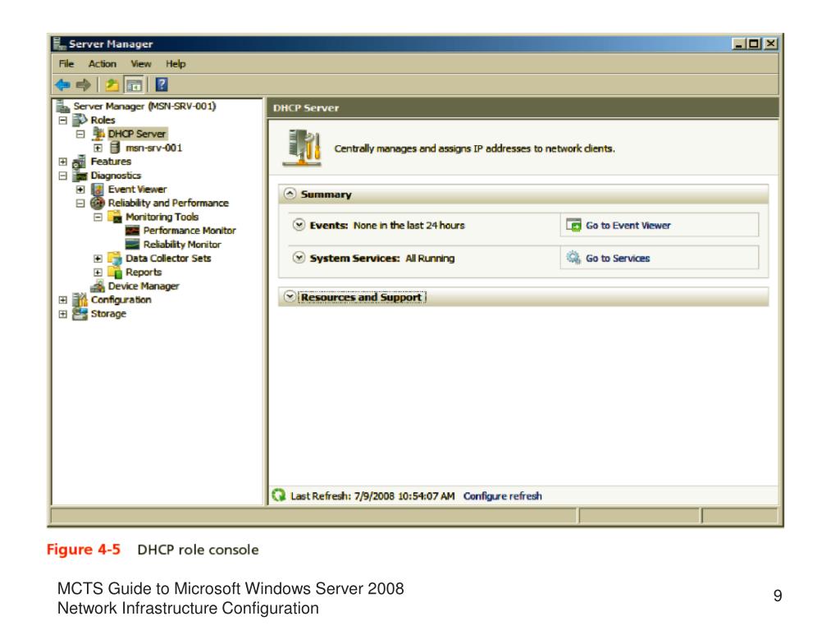The width and height of the screenshot is (840, 630).
Task: Collapse the Monitoring Tools node
Action: [x=98, y=217]
